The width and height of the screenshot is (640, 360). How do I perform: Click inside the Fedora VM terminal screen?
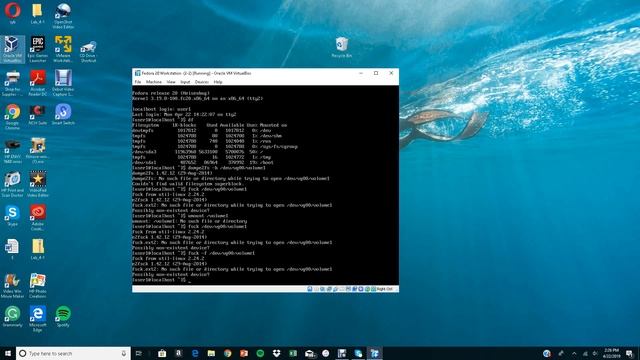click(x=265, y=185)
